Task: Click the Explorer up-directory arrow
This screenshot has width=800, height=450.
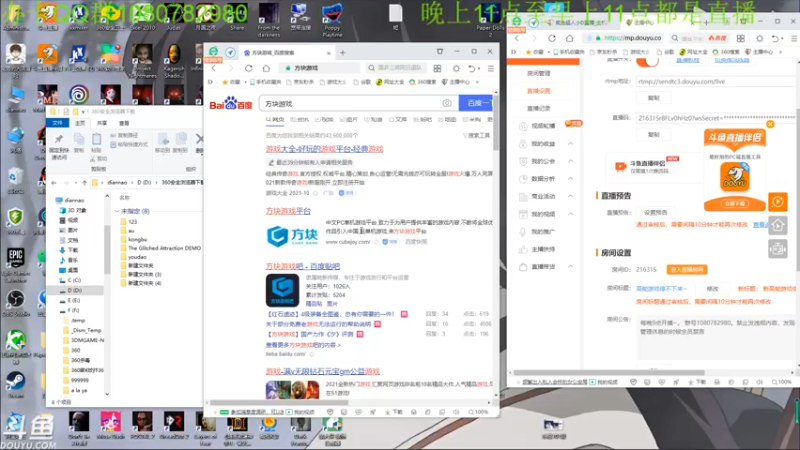Action: (84, 183)
